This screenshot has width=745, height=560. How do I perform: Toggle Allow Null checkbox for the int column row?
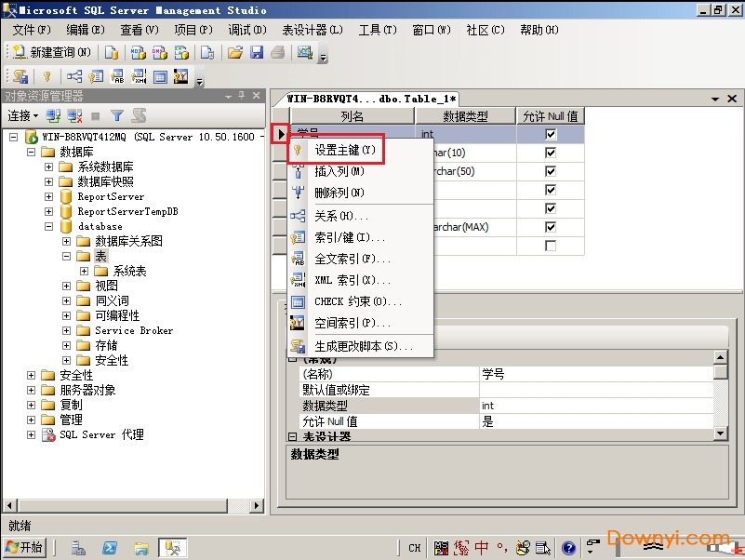click(551, 135)
